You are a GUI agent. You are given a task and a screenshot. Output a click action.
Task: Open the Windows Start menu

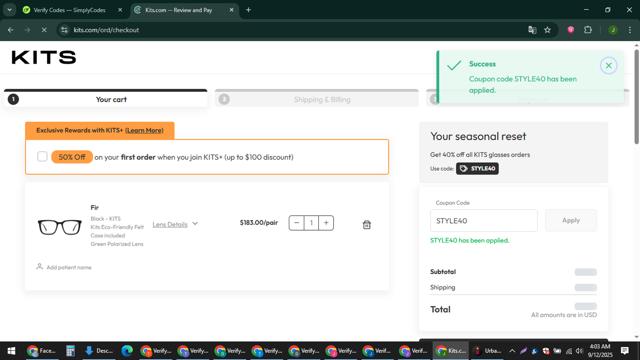(x=11, y=351)
